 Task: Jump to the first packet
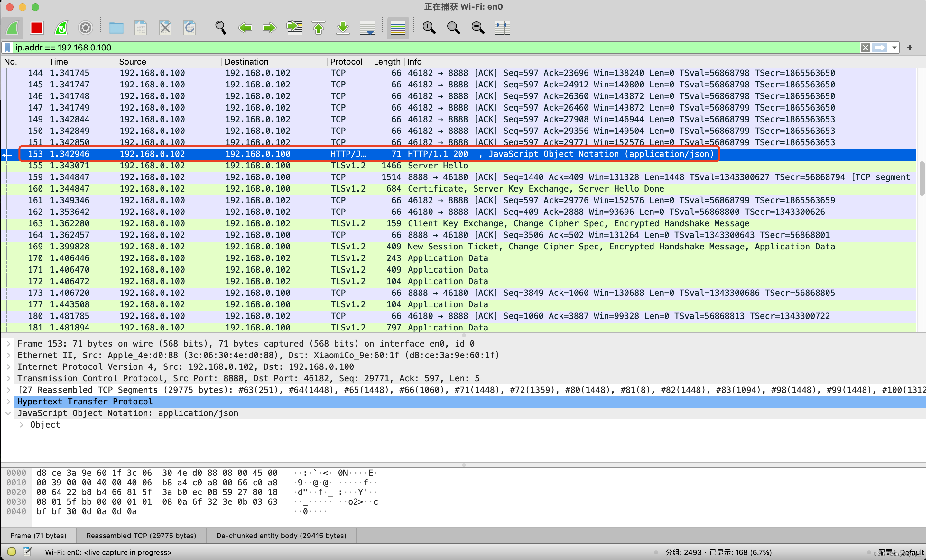(x=318, y=28)
